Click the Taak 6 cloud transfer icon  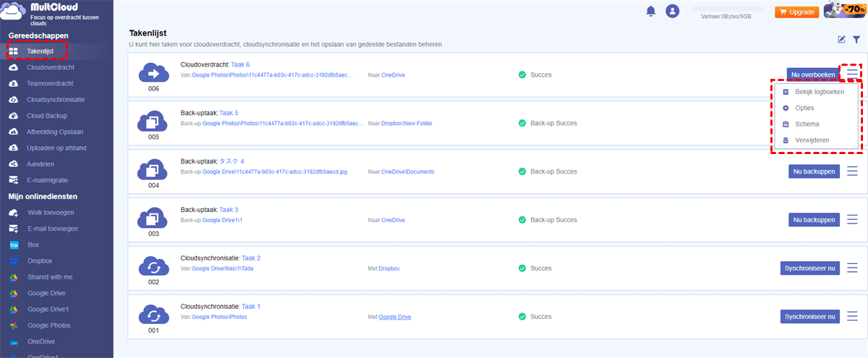tap(153, 73)
